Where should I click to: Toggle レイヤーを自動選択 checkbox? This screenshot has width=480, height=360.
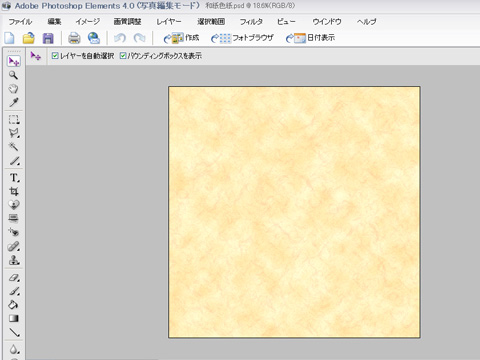tap(55, 56)
